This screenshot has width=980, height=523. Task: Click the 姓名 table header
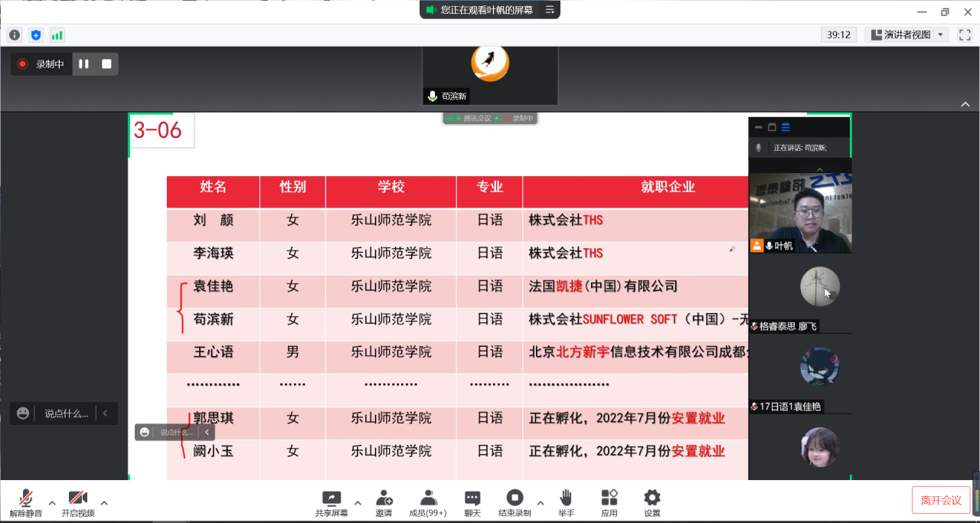(213, 187)
